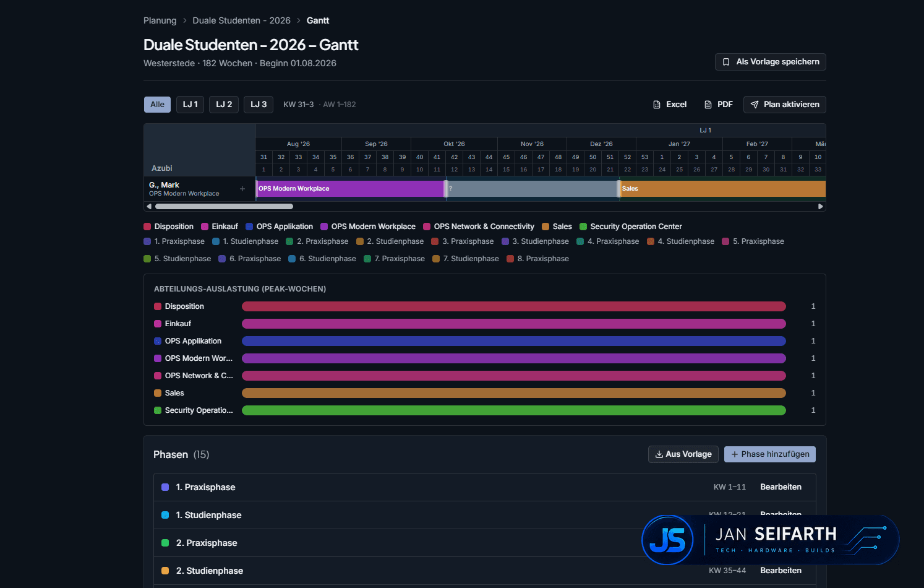Click Phase hinzufügen button
Screen dimensions: 924x588
tap(770, 454)
